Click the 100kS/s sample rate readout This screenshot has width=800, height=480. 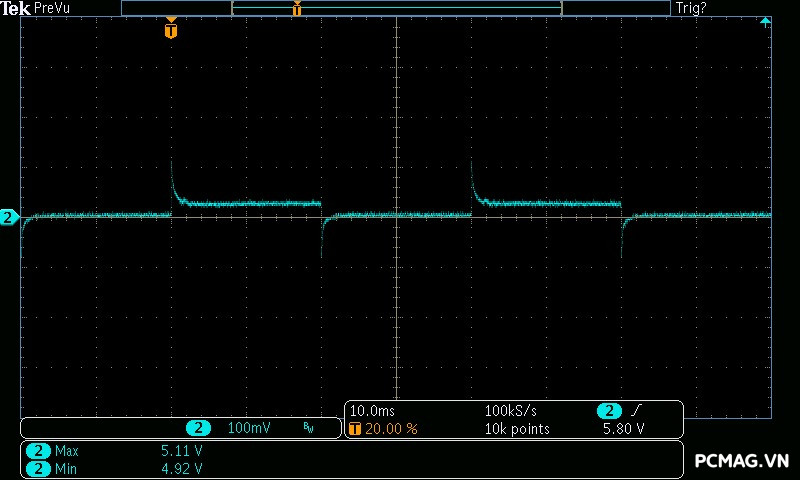click(x=511, y=411)
